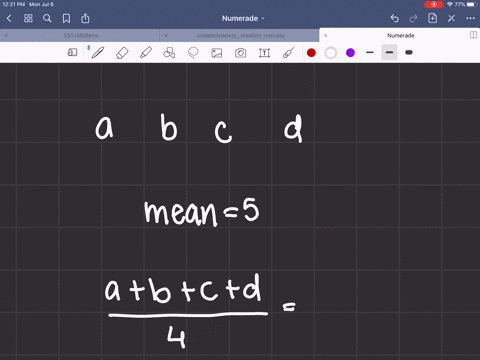This screenshot has width=480, height=360.
Task: Choose the red pen color
Action: (x=311, y=53)
